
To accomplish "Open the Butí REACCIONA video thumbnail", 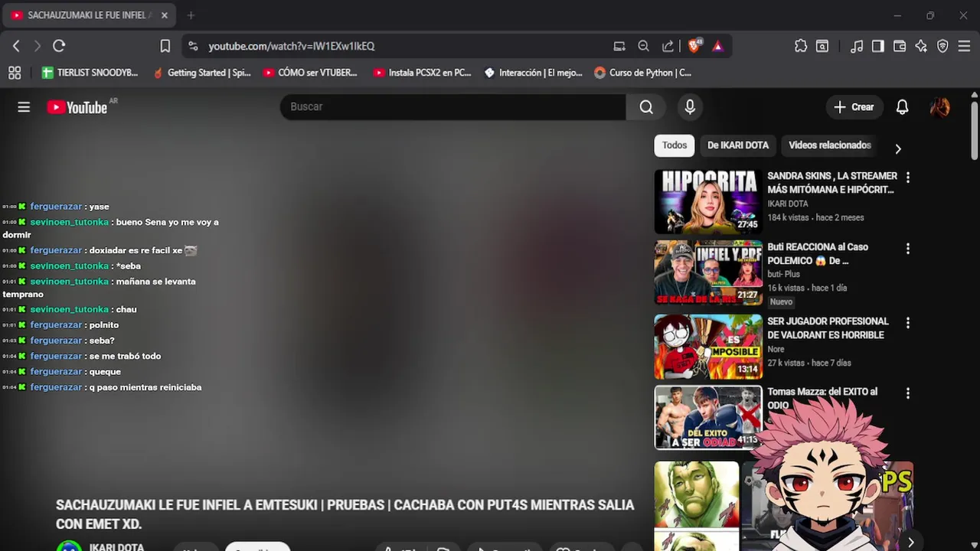I will click(x=708, y=272).
